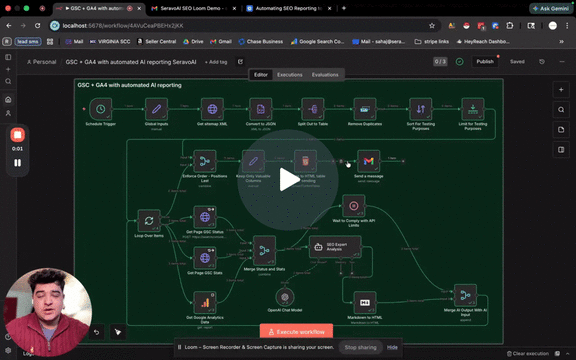Play the video with the large play button
576x360 pixels.
(288, 180)
